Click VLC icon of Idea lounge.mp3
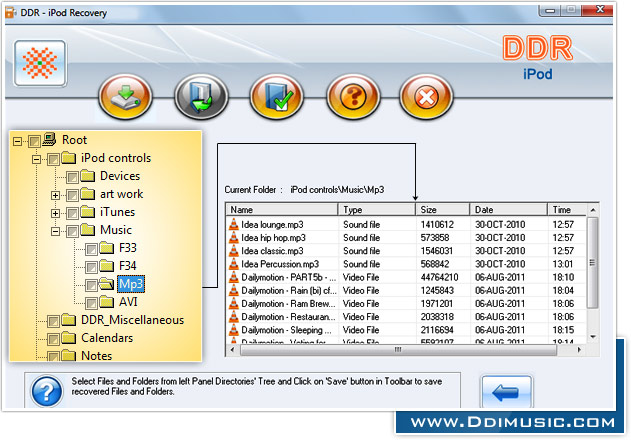631x440 pixels. click(233, 224)
